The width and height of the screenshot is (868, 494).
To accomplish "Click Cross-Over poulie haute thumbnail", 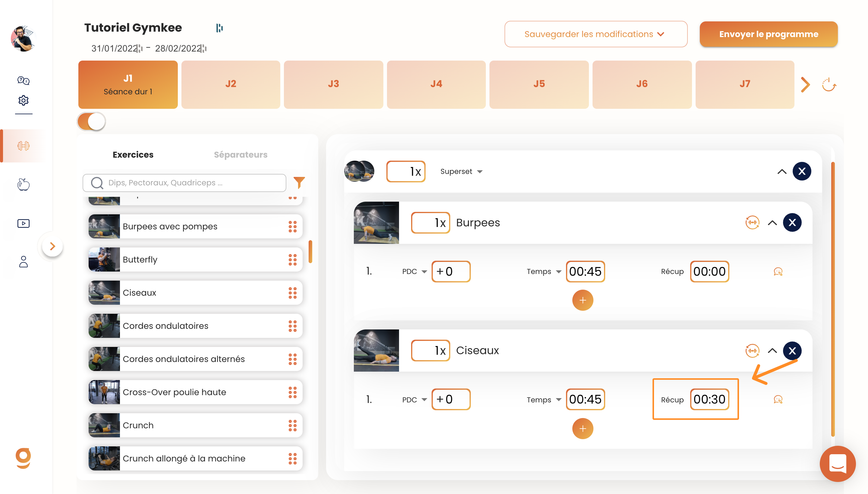I will pos(104,392).
